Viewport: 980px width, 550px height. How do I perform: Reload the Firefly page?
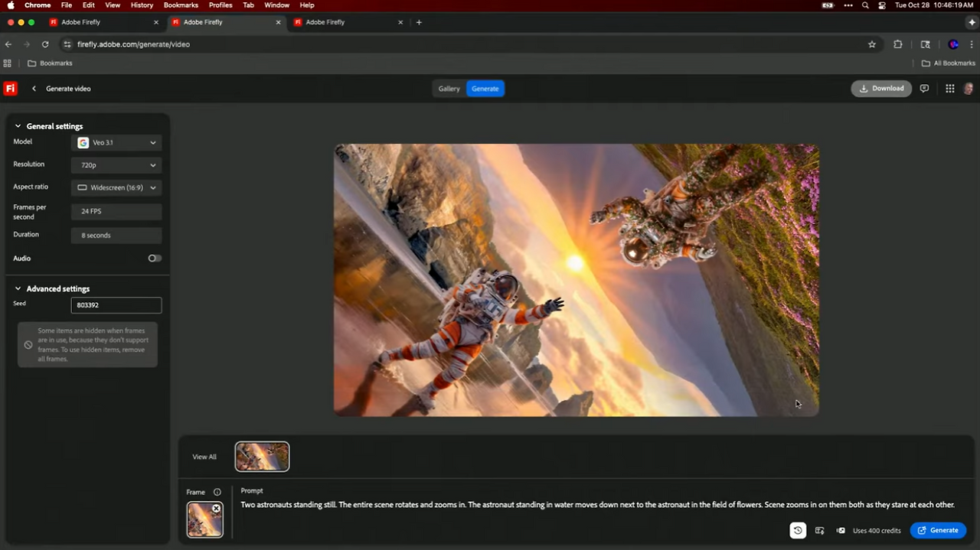[45, 44]
